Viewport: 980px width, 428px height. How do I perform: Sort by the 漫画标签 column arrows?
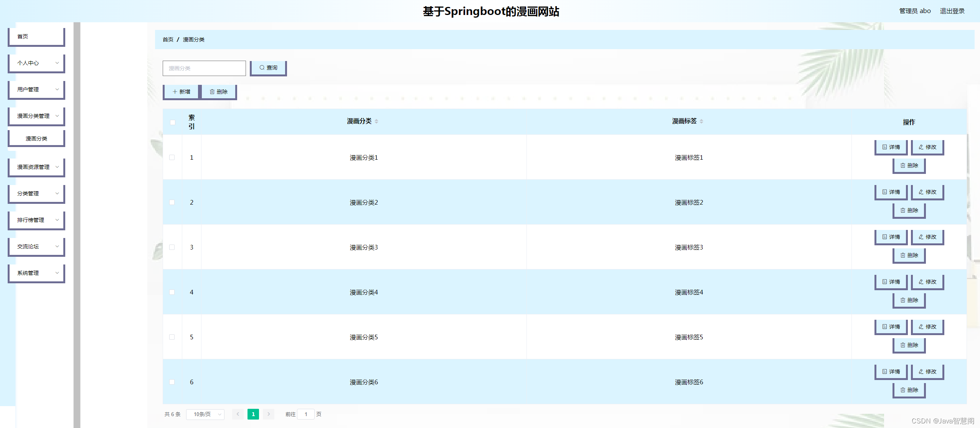(x=701, y=121)
